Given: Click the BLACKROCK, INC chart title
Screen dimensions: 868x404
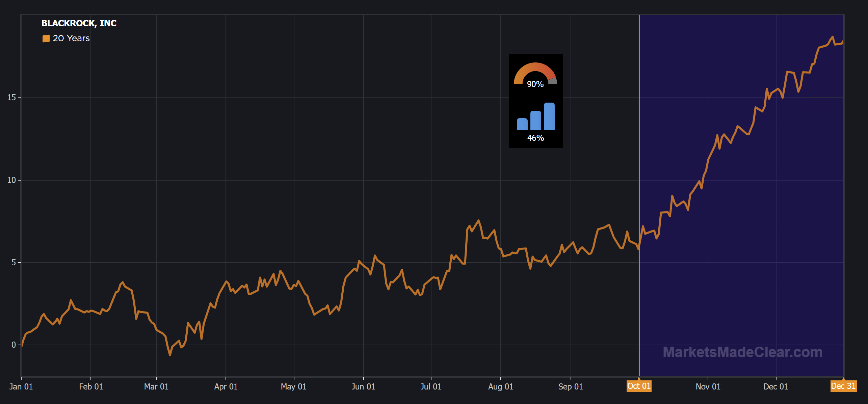Looking at the screenshot, I should 79,23.
